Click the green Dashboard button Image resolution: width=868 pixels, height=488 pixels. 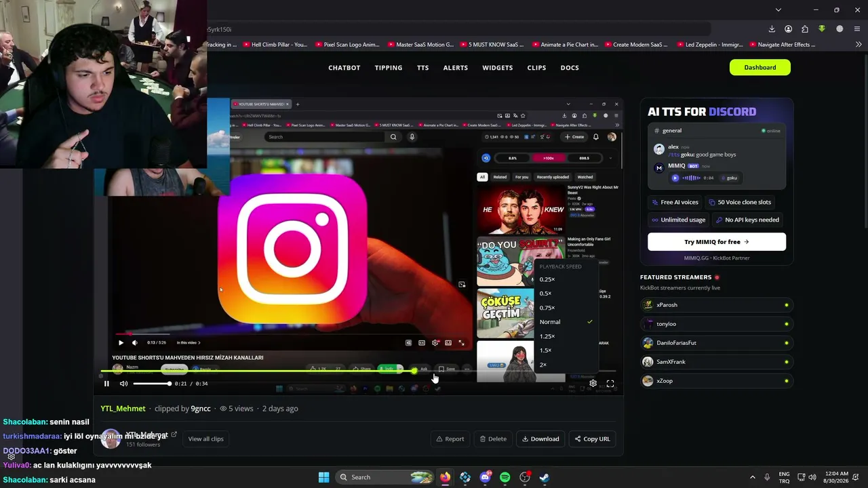[760, 67]
